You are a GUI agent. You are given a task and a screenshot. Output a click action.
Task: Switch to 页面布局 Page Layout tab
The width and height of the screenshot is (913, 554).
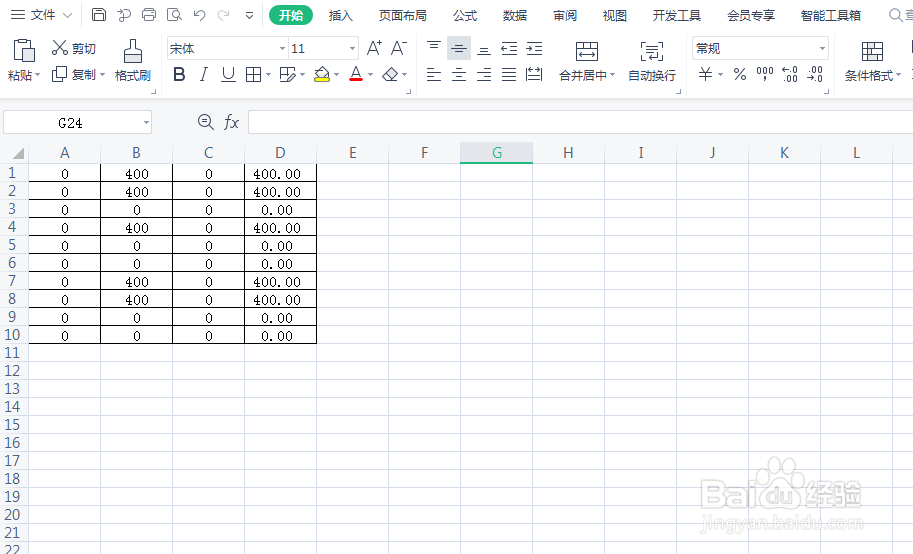402,16
